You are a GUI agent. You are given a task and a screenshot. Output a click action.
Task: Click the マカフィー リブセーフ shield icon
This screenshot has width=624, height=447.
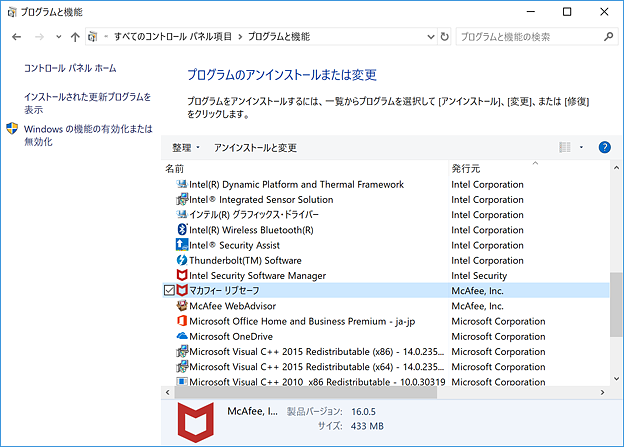pyautogui.click(x=182, y=291)
